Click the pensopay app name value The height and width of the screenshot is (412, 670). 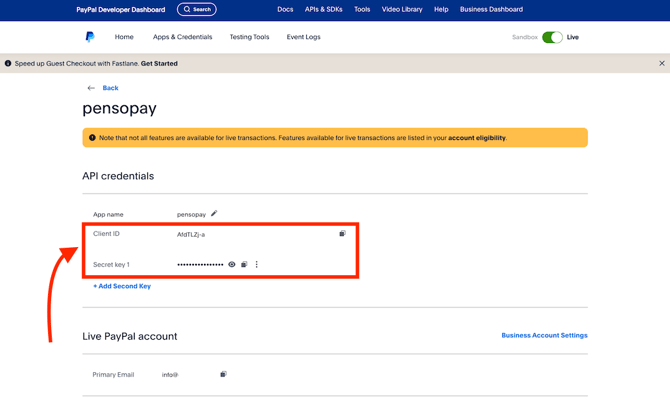191,214
